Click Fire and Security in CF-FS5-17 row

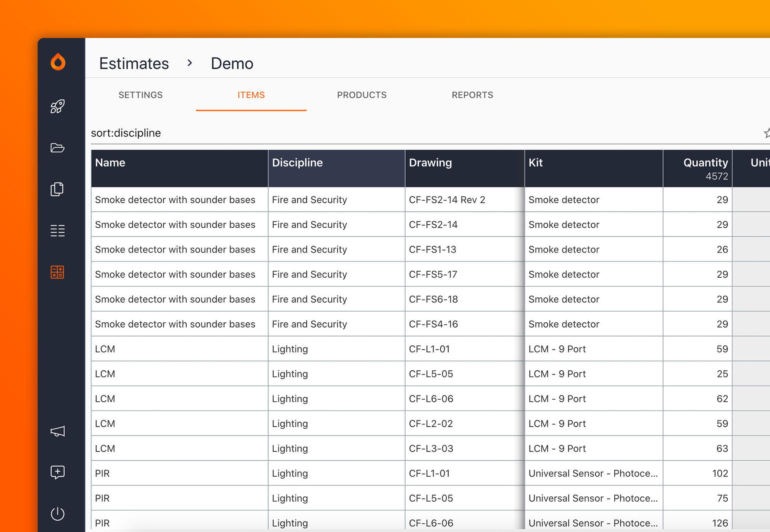coord(336,274)
